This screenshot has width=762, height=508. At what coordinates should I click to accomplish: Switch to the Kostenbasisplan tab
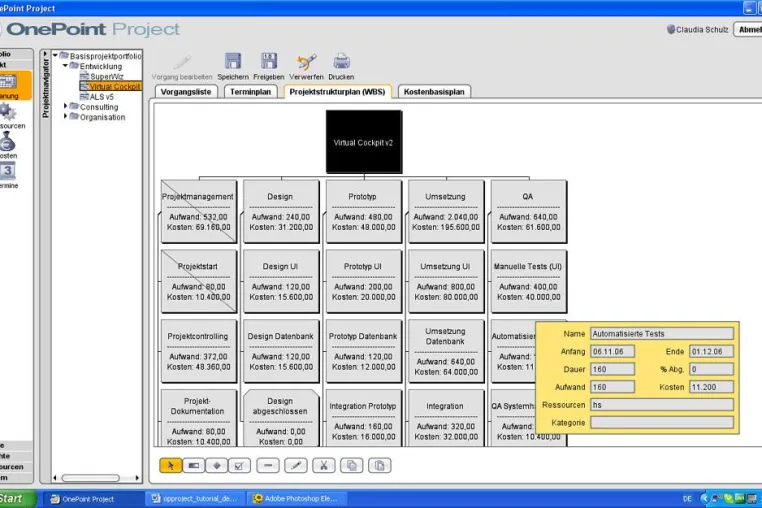pos(434,91)
